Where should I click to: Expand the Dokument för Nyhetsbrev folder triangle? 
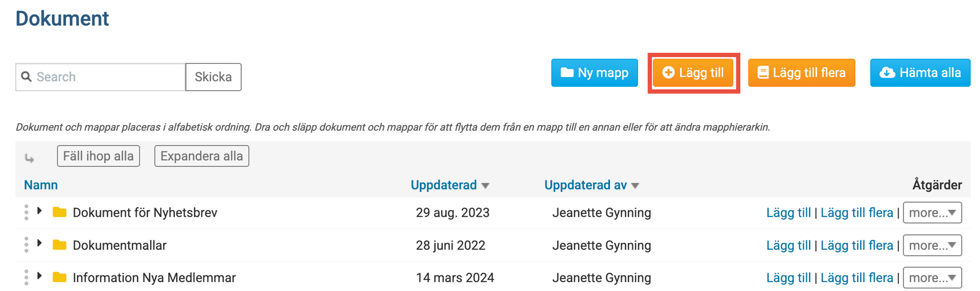[40, 211]
